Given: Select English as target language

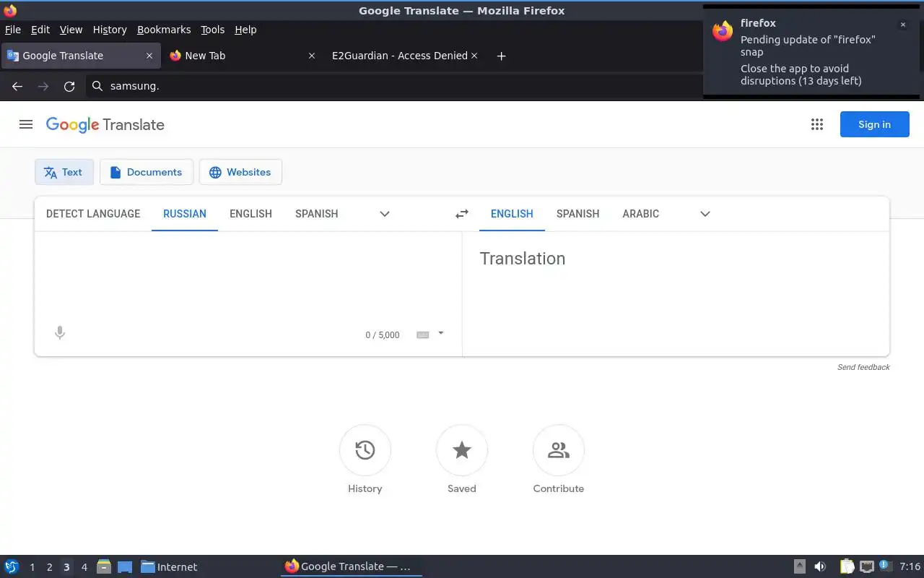Looking at the screenshot, I should (x=512, y=214).
